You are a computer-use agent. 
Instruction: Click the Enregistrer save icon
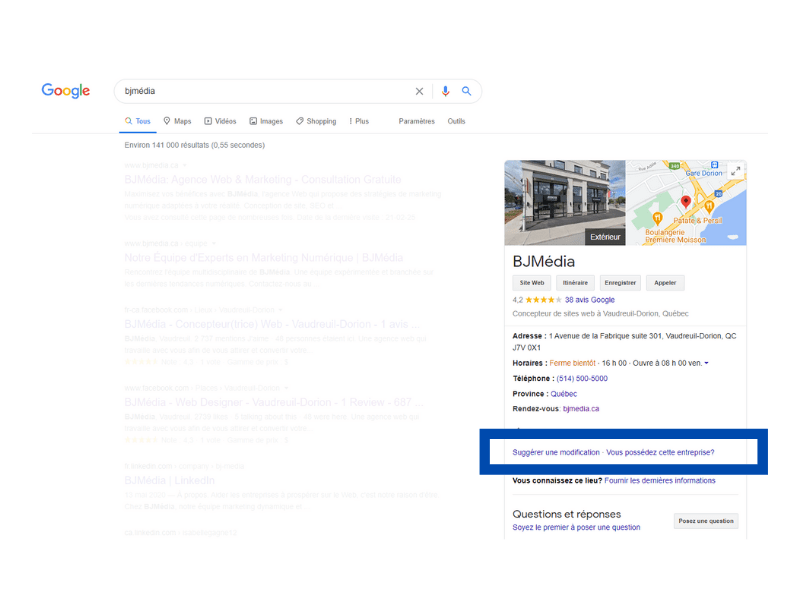click(x=620, y=283)
